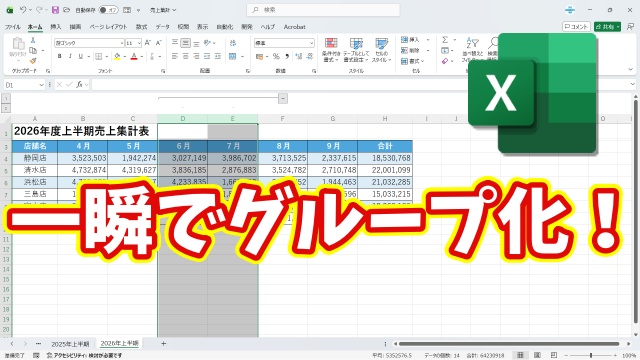Open 並べ替えとフィルター sort and filter
The image size is (640, 360).
point(472,50)
